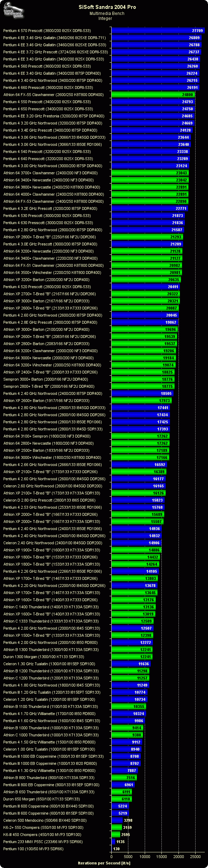Click the Duron 1300 Morgan label
The width and height of the screenshot is (208, 868).
[44, 657]
